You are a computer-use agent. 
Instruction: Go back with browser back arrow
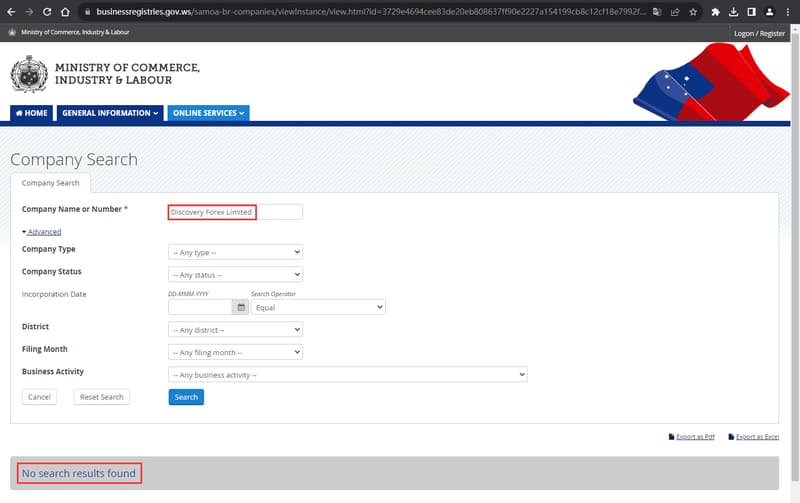11,12
